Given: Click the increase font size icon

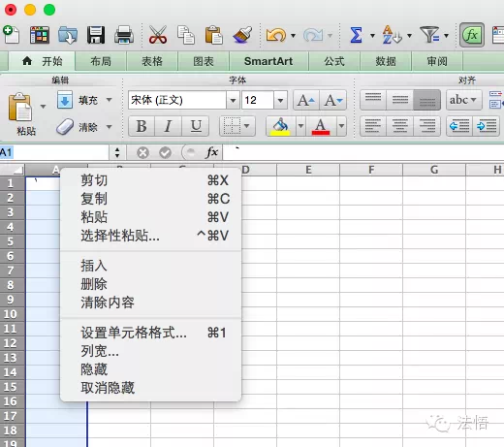Looking at the screenshot, I should click(x=306, y=100).
